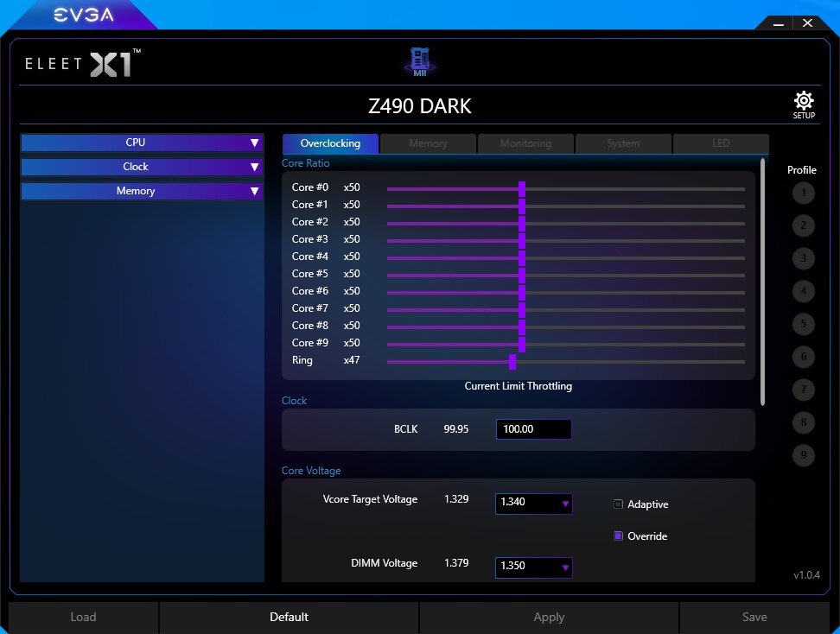Enable Adaptive voltage mode checkbox

click(x=618, y=504)
